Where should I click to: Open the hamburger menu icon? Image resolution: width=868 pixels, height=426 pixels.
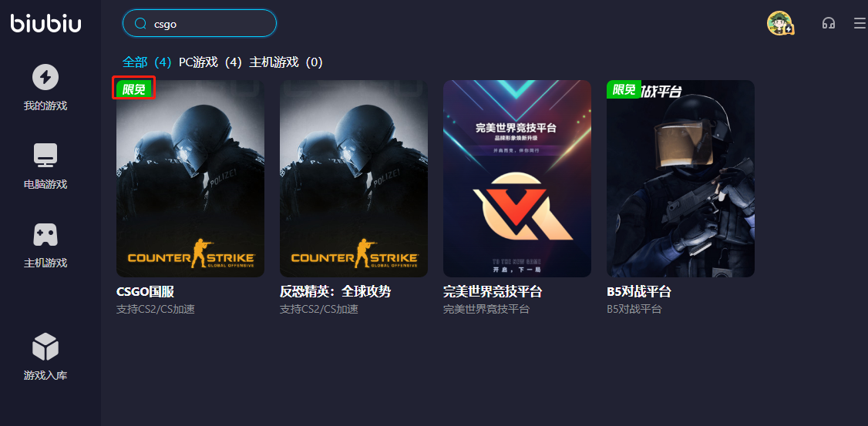pos(860,23)
